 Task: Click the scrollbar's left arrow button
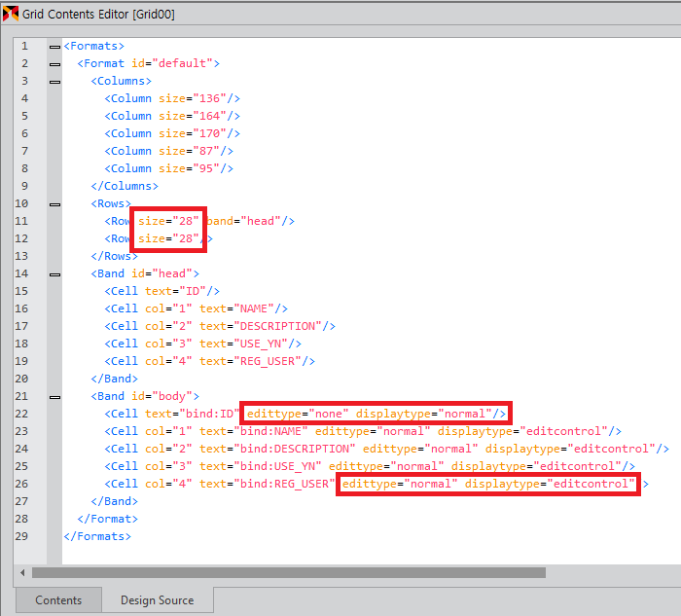pyautogui.click(x=21, y=572)
